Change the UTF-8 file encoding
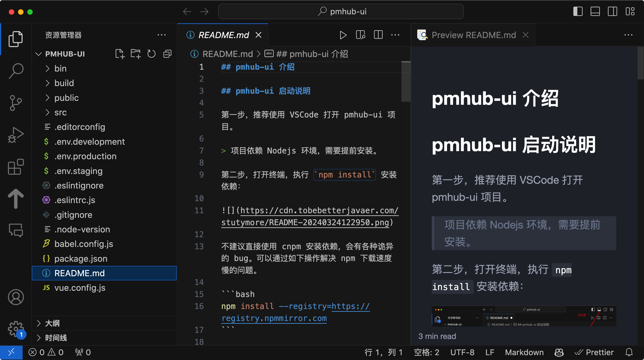Image resolution: width=644 pixels, height=360 pixels. click(x=462, y=352)
